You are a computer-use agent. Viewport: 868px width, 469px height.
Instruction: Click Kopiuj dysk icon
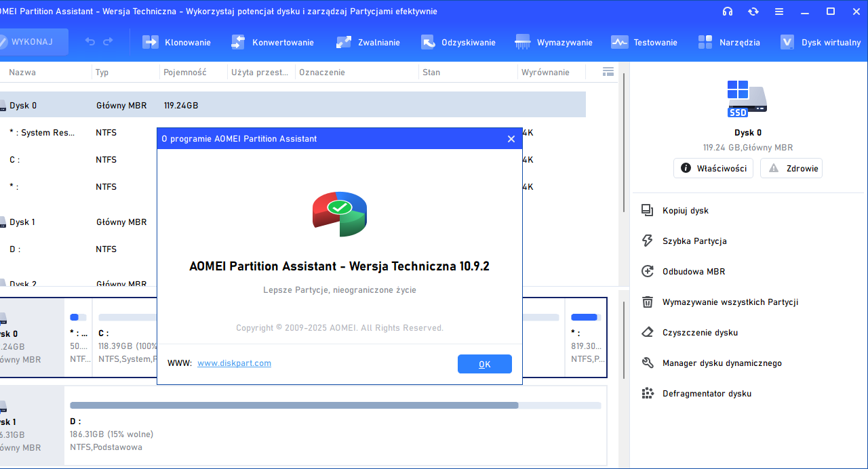(648, 210)
